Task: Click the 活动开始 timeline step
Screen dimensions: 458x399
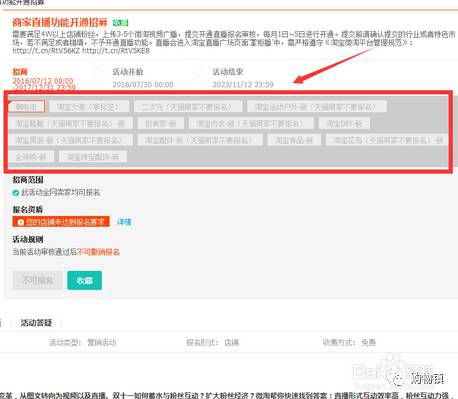Action: (128, 72)
